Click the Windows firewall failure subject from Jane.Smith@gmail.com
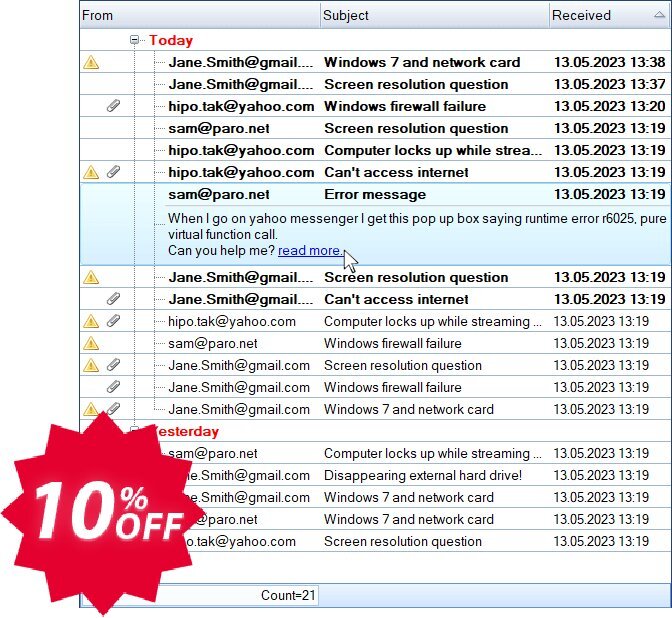672x618 pixels. pos(393,387)
